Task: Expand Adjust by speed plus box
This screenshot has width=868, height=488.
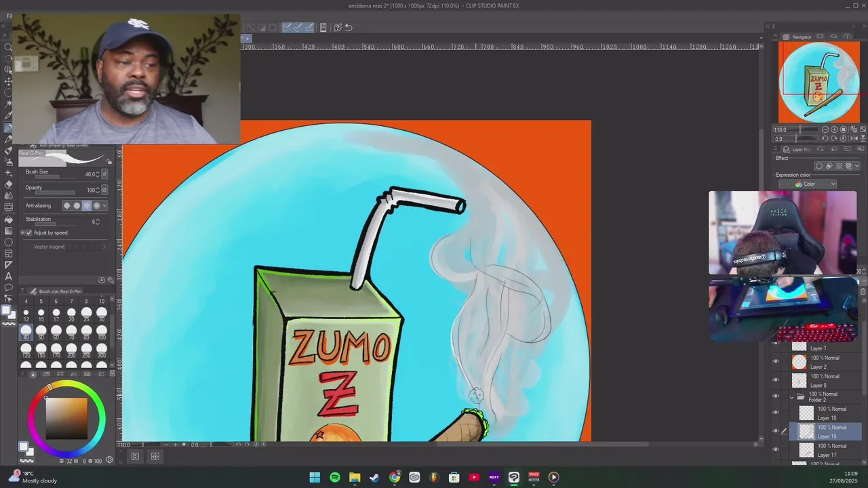Action: click(x=22, y=232)
